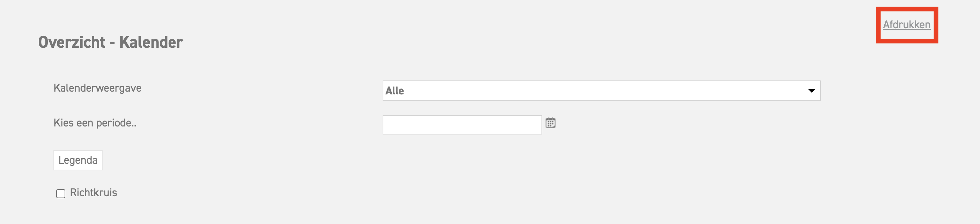Select the Alle value in the combo box
980x224 pixels.
click(395, 91)
